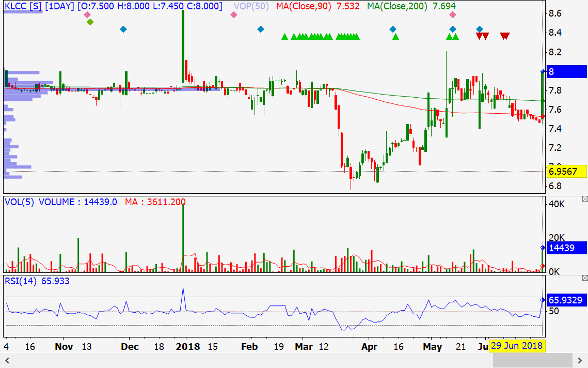Click the rightmost blue diamond marker
The height and width of the screenshot is (368, 588).
[x=480, y=29]
